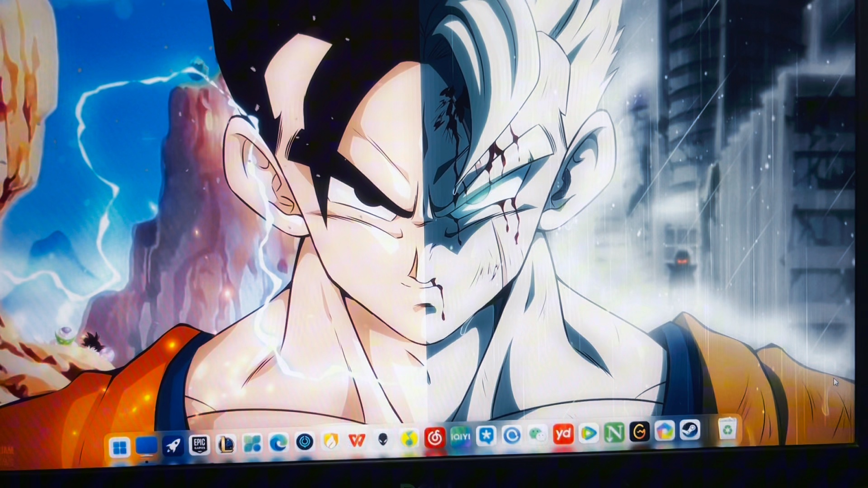Launch League of Legends from dock
The height and width of the screenshot is (488, 868).
click(226, 445)
